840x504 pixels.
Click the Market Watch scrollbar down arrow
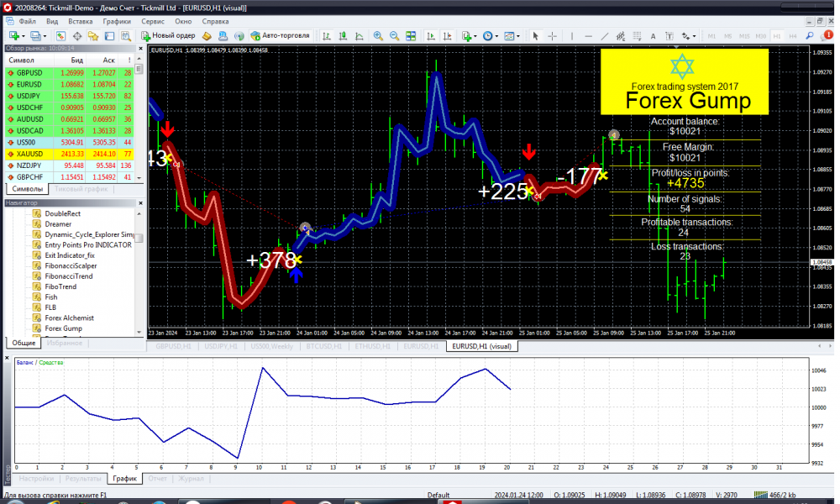coord(139,178)
